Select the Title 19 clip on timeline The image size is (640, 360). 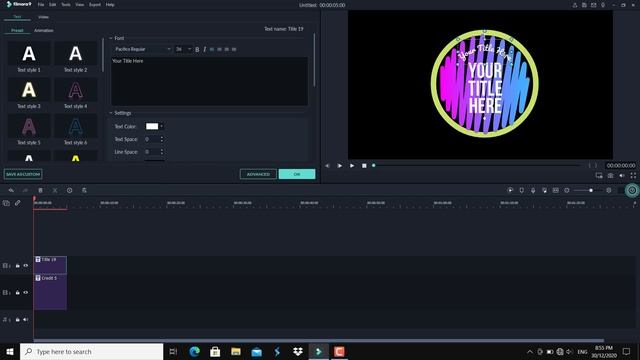coord(50,265)
